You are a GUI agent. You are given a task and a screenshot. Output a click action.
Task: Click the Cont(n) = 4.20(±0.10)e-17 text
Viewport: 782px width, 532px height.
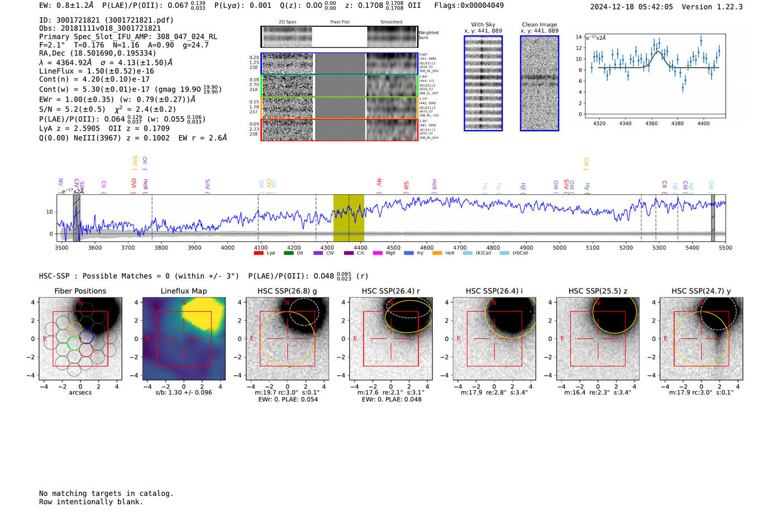point(94,79)
